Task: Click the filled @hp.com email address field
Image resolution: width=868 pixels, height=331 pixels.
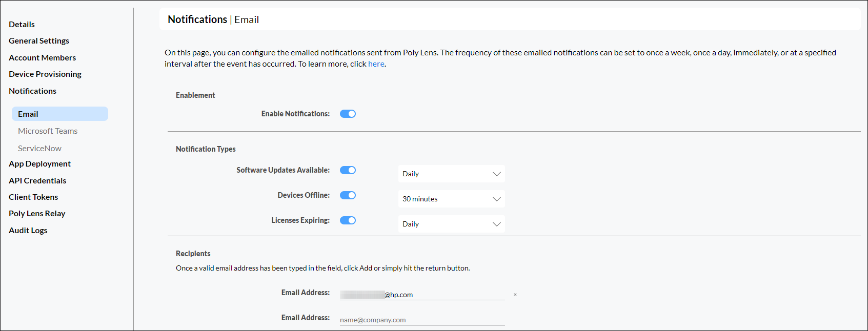Action: point(422,295)
